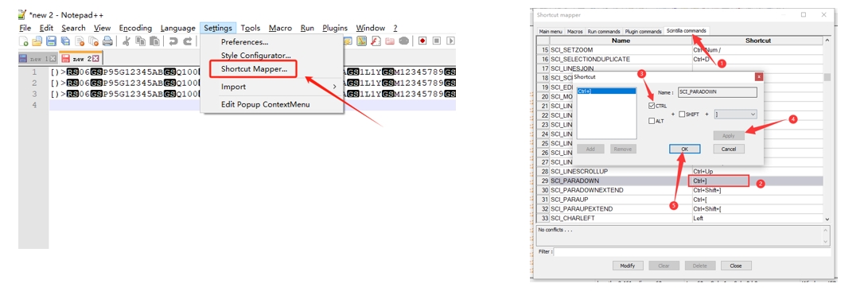
Task: Click the Undo arrow icon
Action: pos(173,41)
